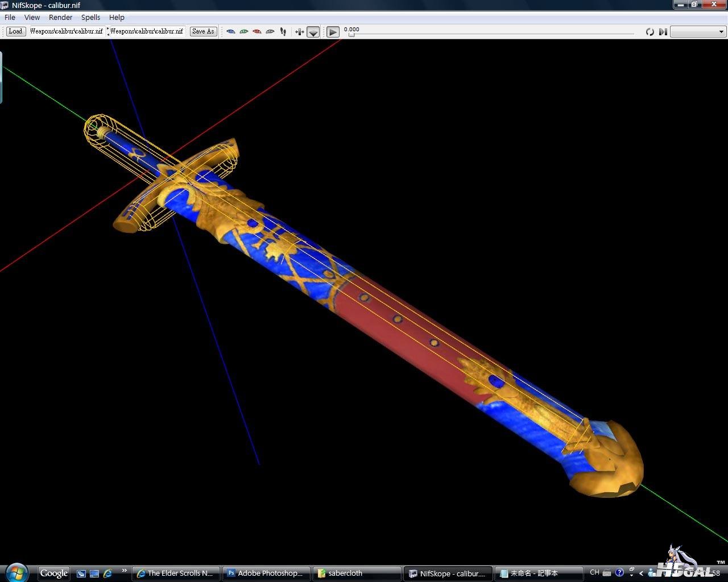Click the keyboard icon in language bar

(607, 573)
